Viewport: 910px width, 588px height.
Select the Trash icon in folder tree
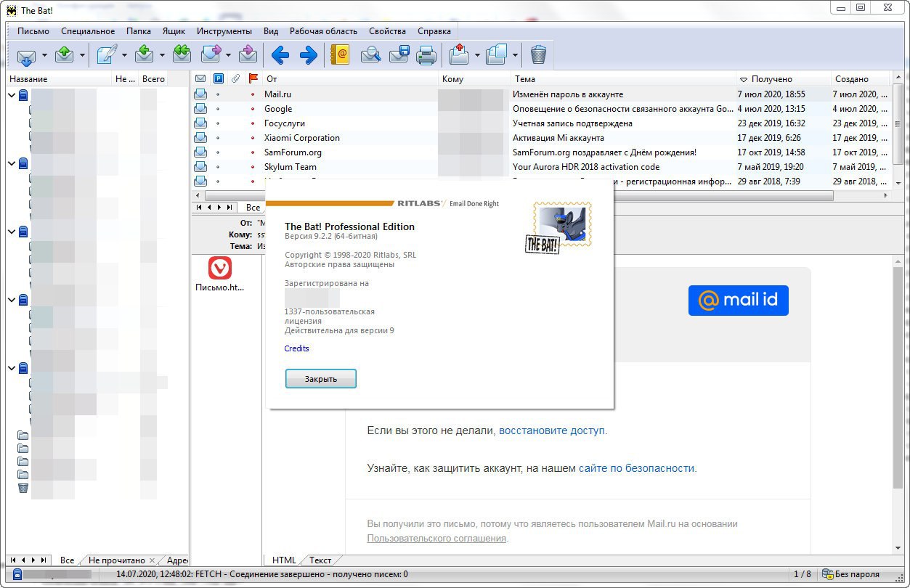(x=23, y=488)
